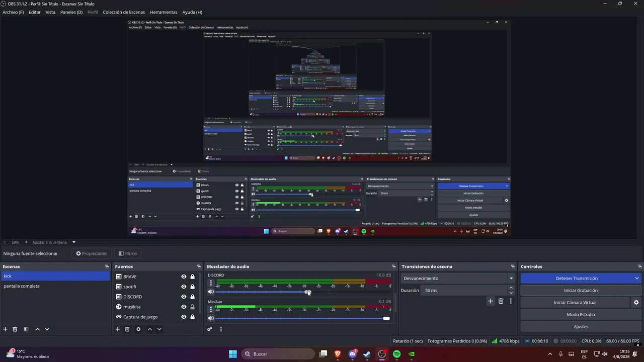This screenshot has height=362, width=644.
Task: Open the Paneles (D) menu
Action: click(71, 12)
